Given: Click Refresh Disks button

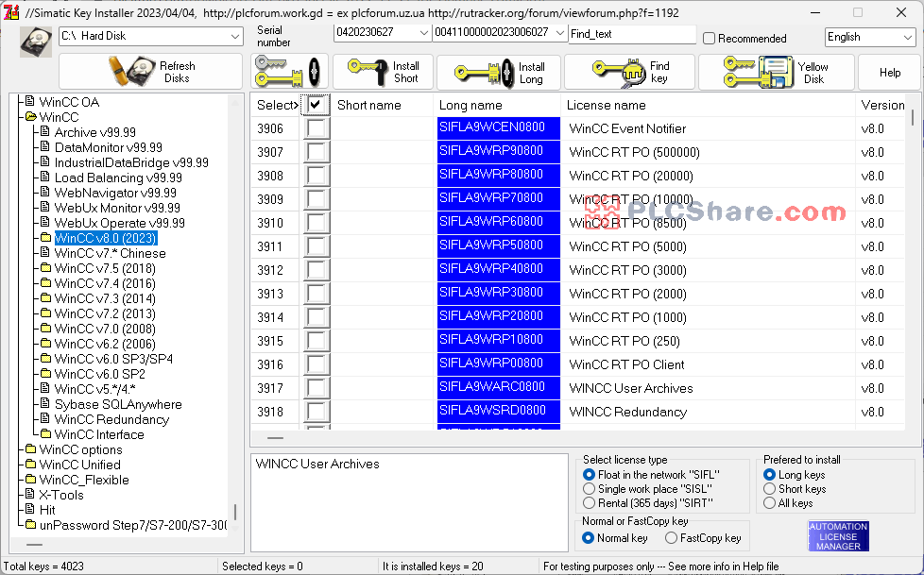Looking at the screenshot, I should 151,72.
